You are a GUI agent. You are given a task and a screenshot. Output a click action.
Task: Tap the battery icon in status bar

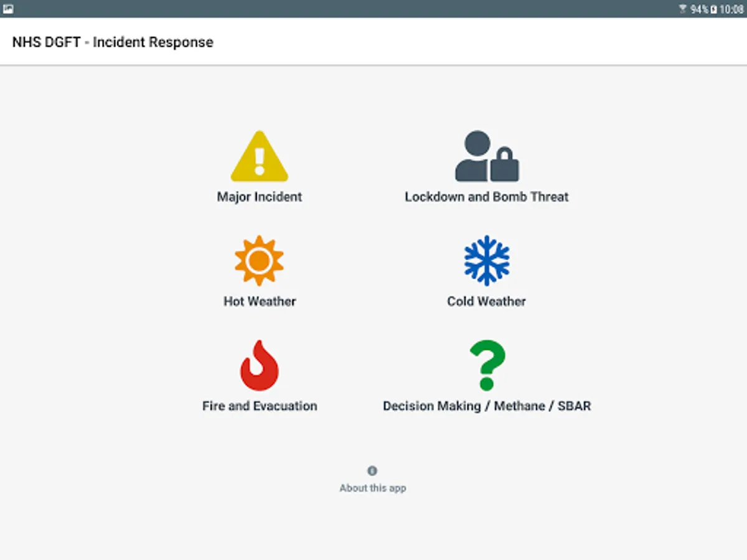(713, 9)
